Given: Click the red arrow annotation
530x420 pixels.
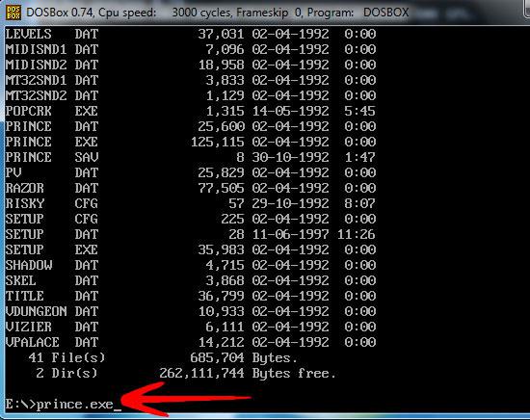Looking at the screenshot, I should 186,400.
